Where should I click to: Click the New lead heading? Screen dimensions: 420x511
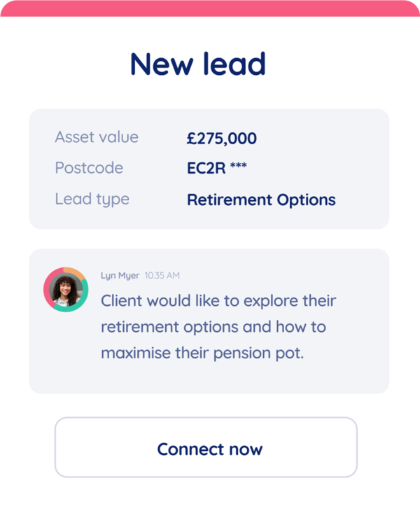(197, 64)
